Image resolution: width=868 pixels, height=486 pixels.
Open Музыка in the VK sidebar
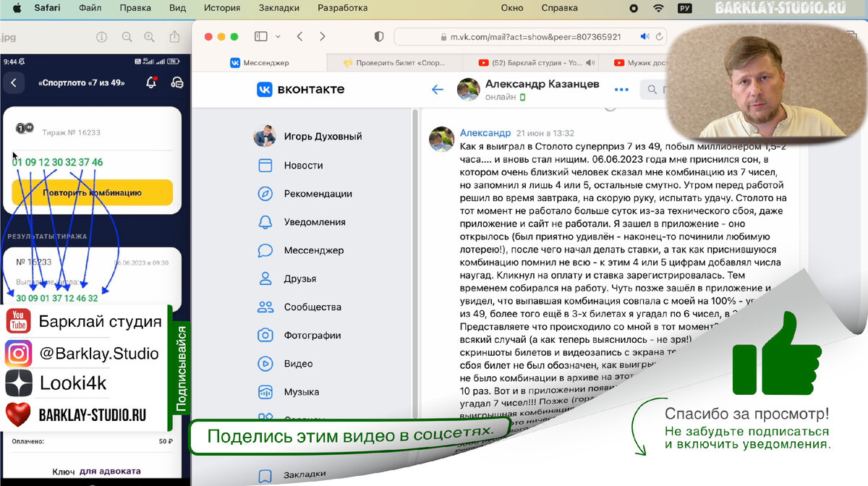pyautogui.click(x=289, y=392)
